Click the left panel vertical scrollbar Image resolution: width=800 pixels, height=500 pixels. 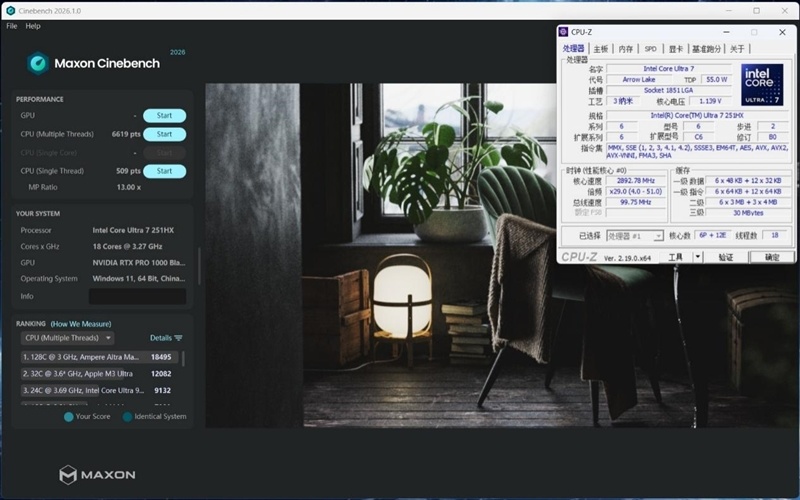199,266
